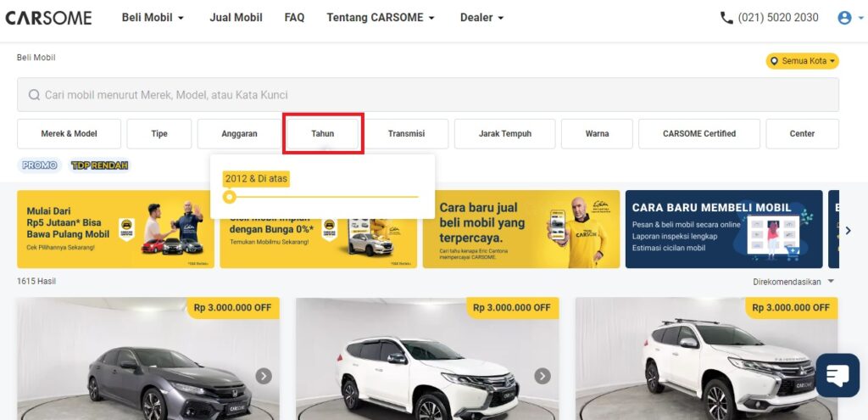Click the location pin in Semua Kota
This screenshot has width=868, height=420.
click(x=774, y=61)
